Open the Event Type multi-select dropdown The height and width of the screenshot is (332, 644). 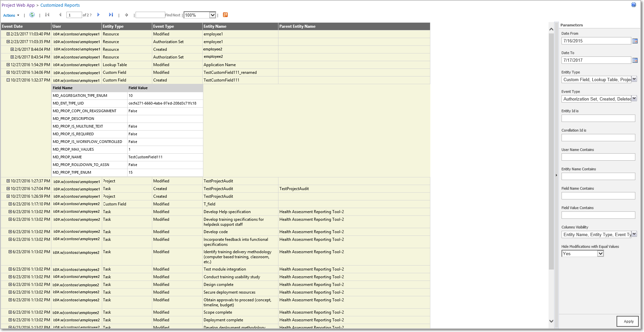point(634,99)
